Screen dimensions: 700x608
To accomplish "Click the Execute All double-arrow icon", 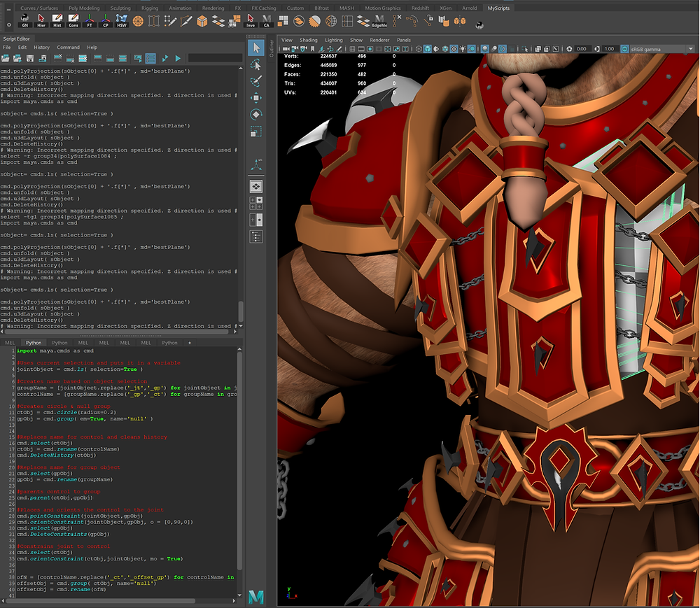I will point(165,58).
